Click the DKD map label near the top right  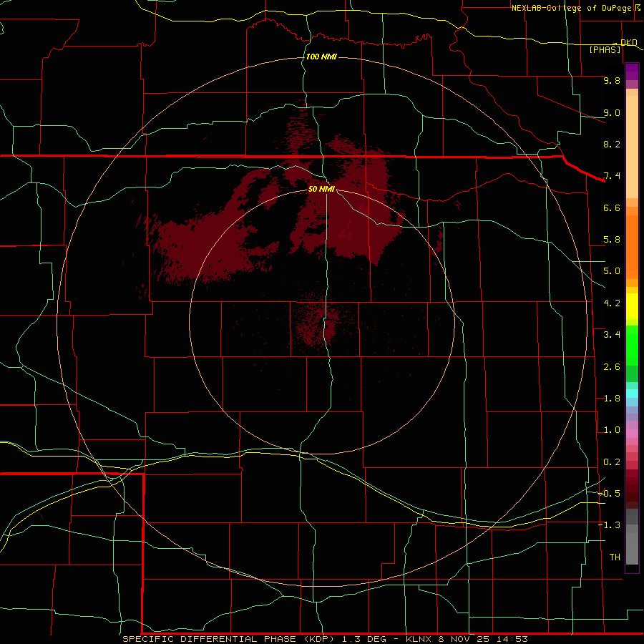pyautogui.click(x=629, y=42)
